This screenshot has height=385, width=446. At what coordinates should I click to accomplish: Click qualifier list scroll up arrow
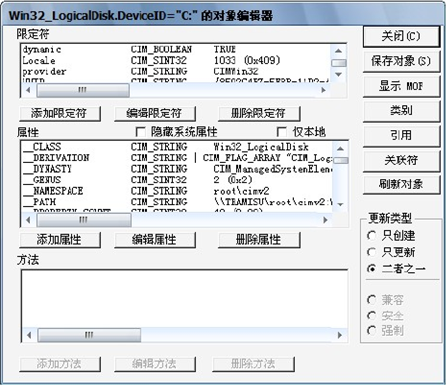338,51
